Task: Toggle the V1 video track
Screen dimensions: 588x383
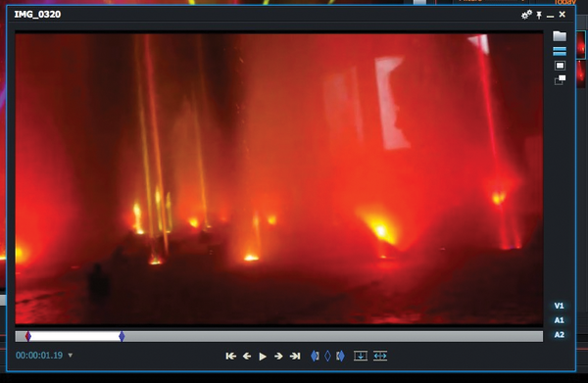Action: pyautogui.click(x=560, y=306)
